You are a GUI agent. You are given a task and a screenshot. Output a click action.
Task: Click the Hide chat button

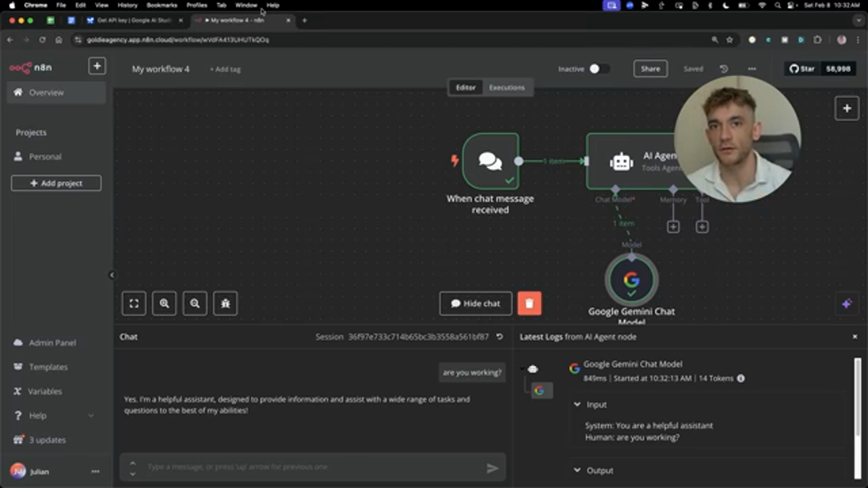click(x=475, y=304)
